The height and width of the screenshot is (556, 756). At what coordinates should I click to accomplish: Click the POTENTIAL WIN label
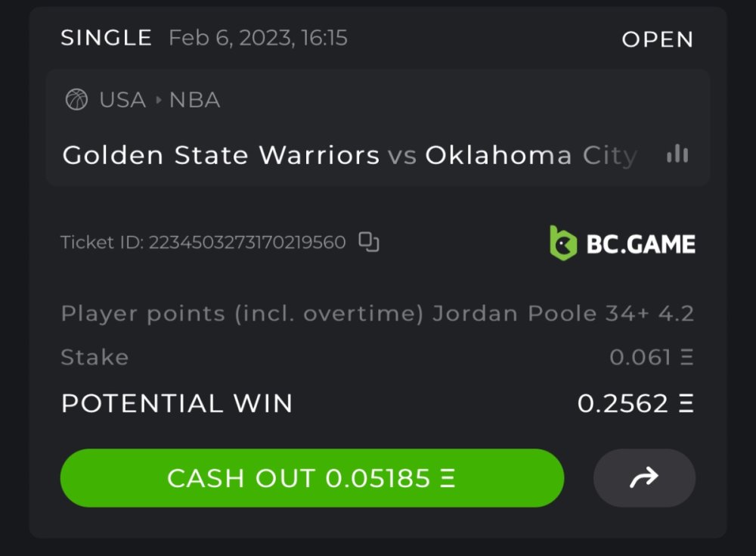[x=177, y=403]
